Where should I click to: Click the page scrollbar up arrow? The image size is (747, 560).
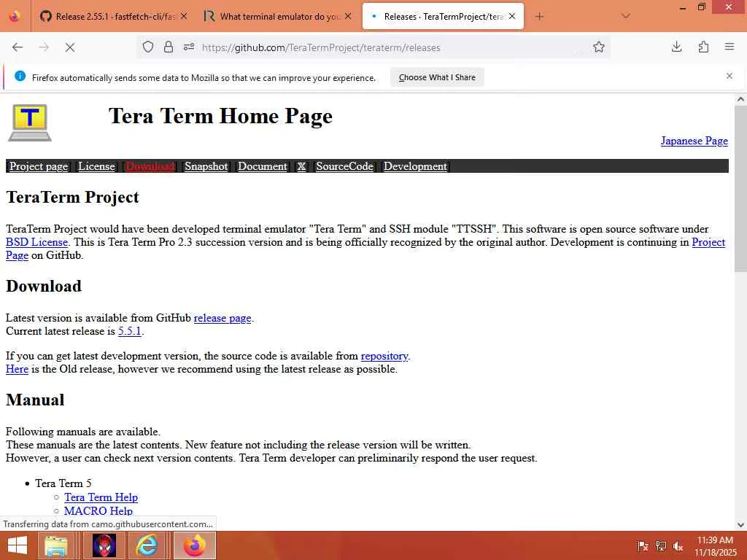pos(740,99)
